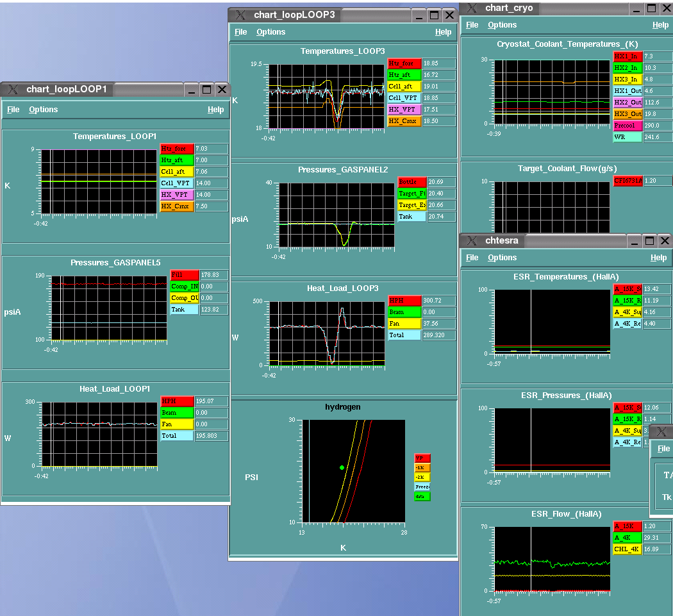Select Tank legend in Pressures_GASPANEL5
The width and height of the screenshot is (673, 616).
185,310
